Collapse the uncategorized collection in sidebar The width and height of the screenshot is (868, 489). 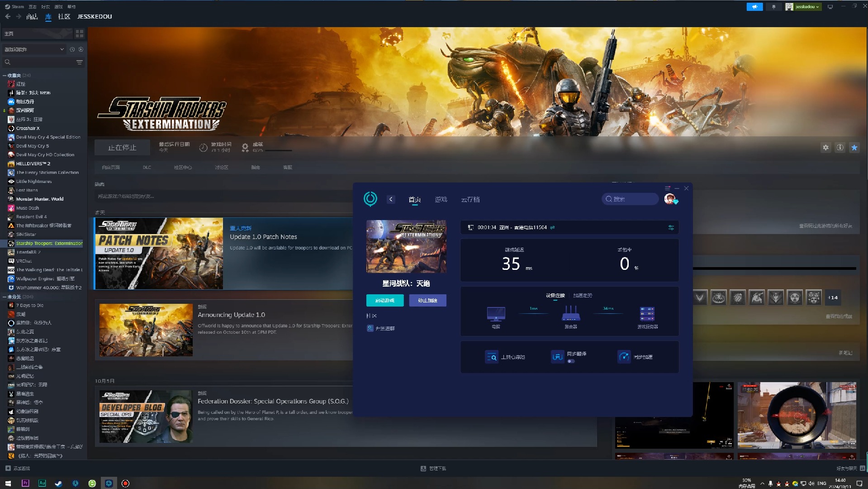[x=5, y=297]
